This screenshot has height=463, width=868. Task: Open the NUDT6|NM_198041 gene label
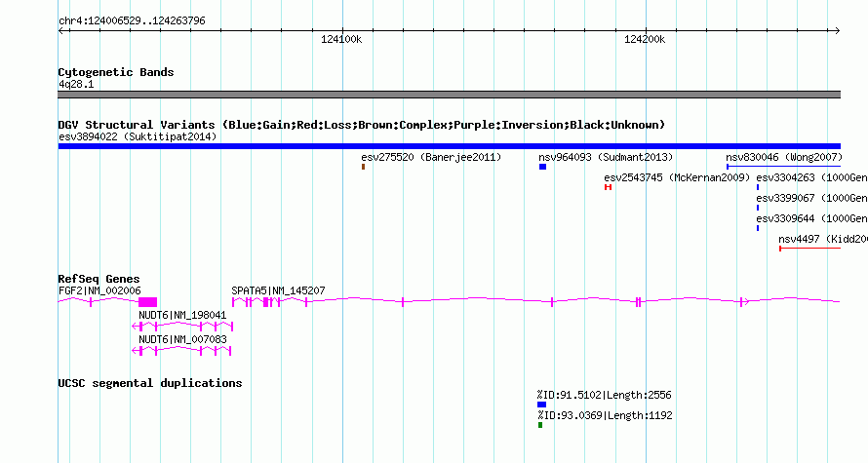pos(182,315)
